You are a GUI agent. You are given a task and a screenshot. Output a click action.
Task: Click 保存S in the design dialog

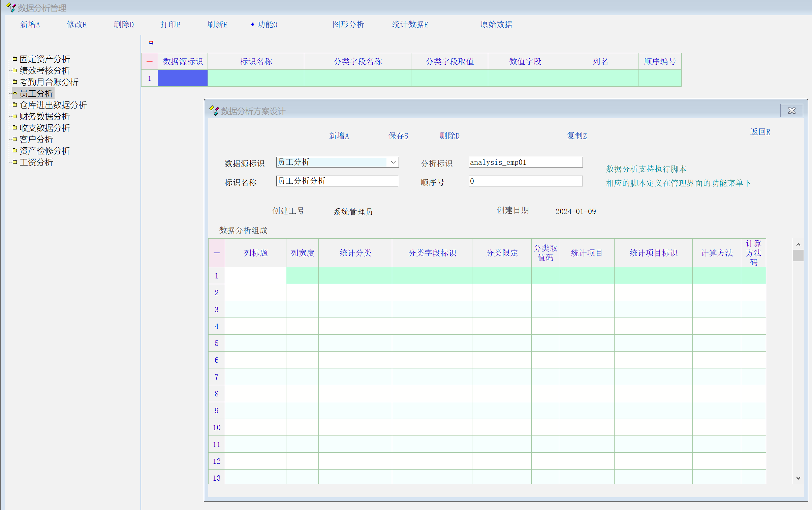(x=398, y=136)
